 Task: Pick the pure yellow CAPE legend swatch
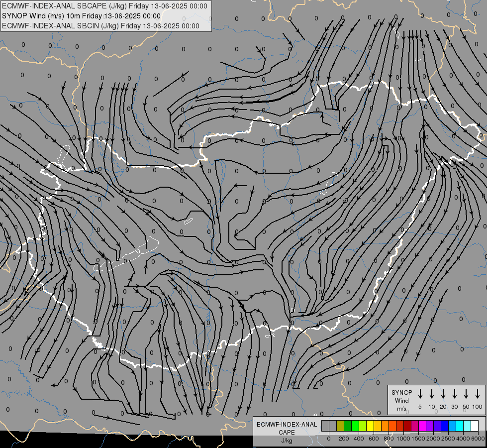pyautogui.click(x=370, y=426)
